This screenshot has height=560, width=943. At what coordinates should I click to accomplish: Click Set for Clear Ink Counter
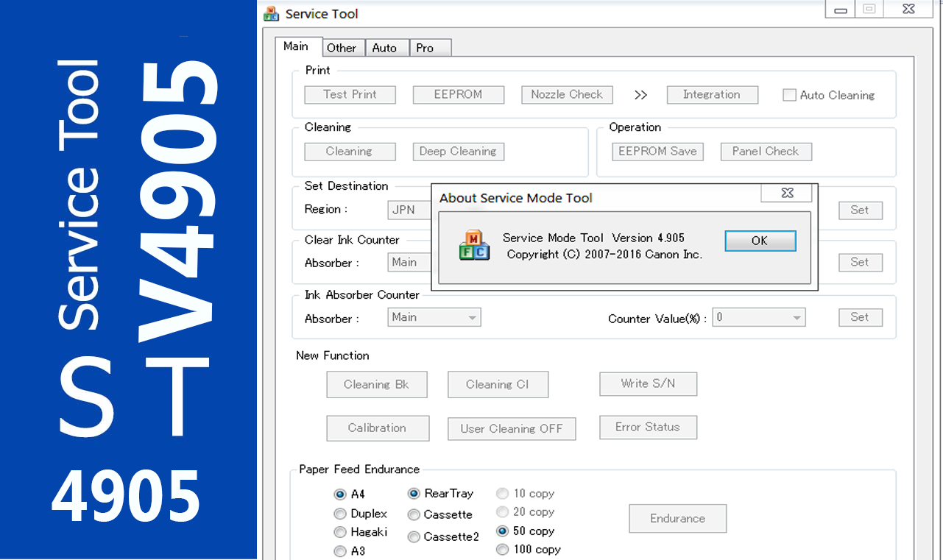pos(860,262)
